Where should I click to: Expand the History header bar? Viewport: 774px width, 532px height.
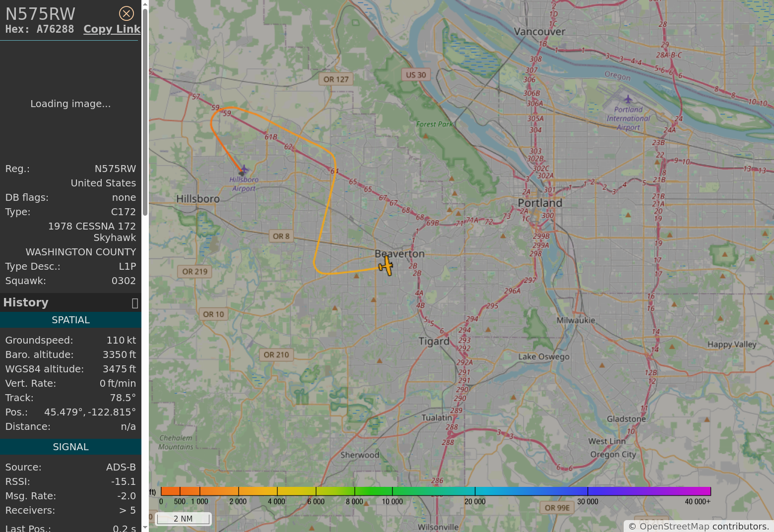[x=64, y=302]
